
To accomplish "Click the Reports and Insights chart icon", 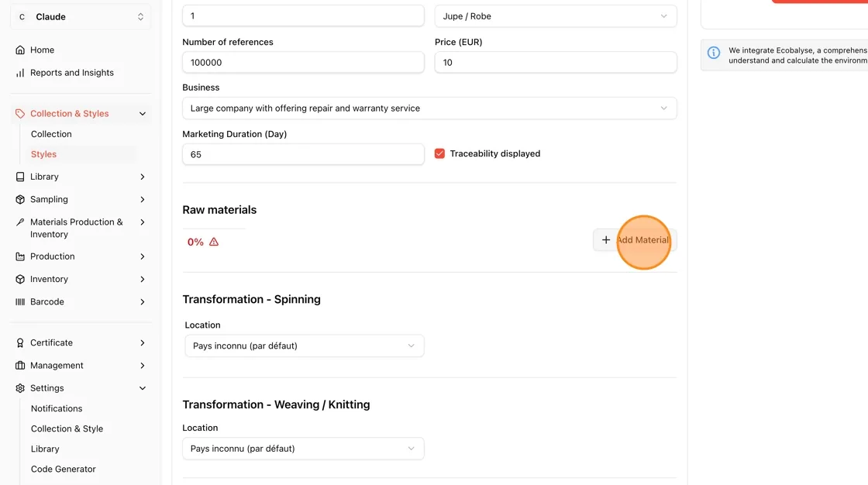I will pyautogui.click(x=20, y=73).
